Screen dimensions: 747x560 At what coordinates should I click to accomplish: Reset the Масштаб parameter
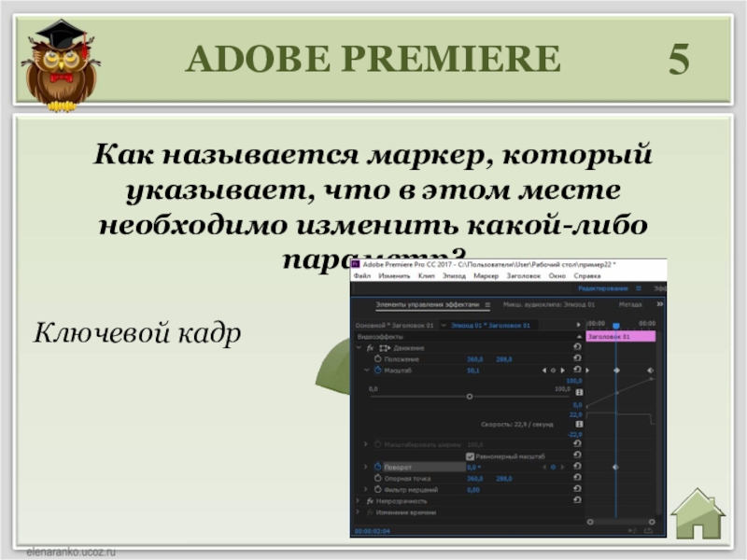pos(577,370)
